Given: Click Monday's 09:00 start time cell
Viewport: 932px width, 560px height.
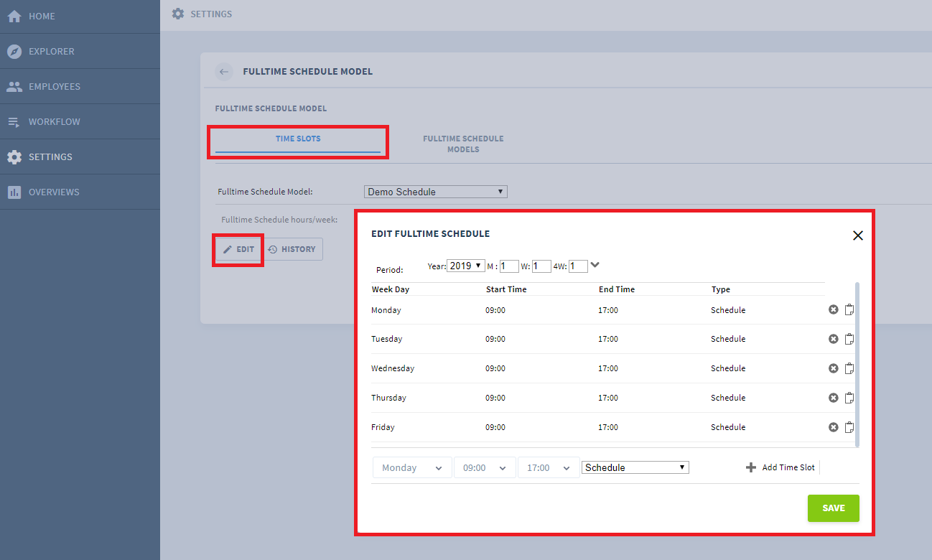Looking at the screenshot, I should click(495, 310).
